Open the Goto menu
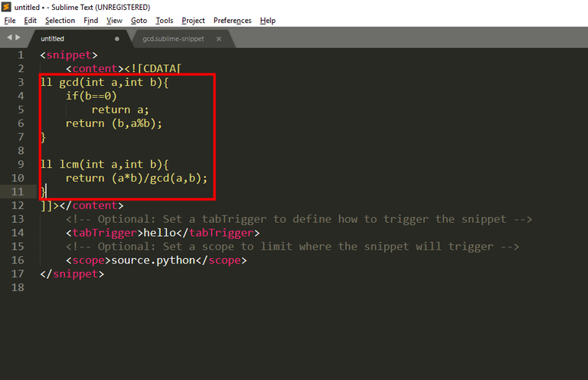Screen dimensions: 588x380 [x=139, y=21]
